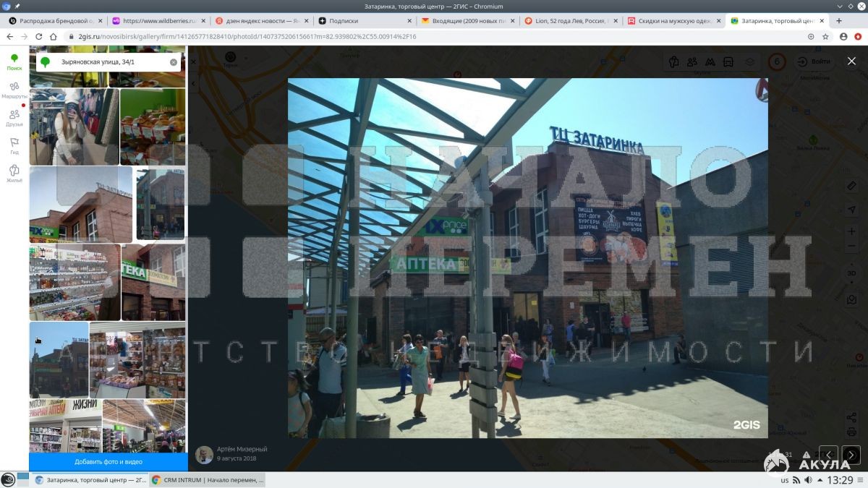Click the Зыряновская улица, 34/1 search box
This screenshot has height=488, width=868.
tap(109, 62)
